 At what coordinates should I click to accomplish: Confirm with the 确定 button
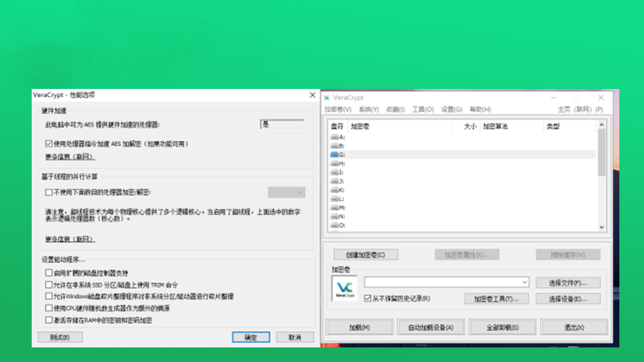(251, 337)
